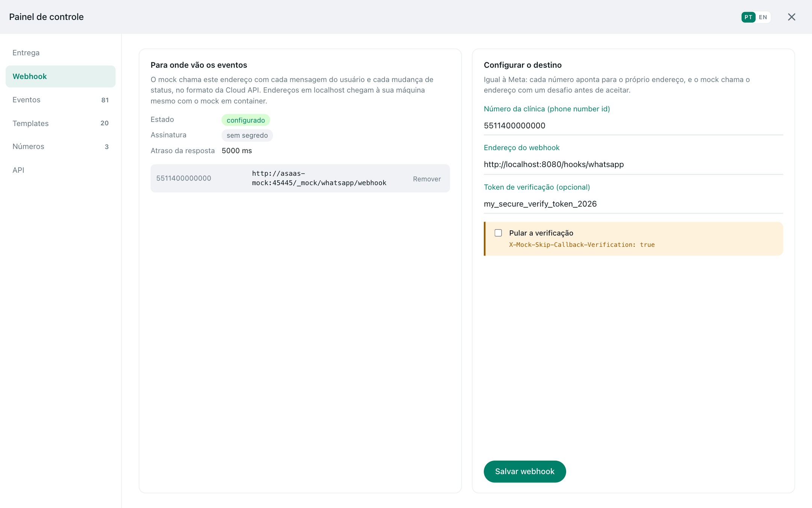Select the Webhook sidebar item
The height and width of the screenshot is (508, 812).
click(61, 76)
